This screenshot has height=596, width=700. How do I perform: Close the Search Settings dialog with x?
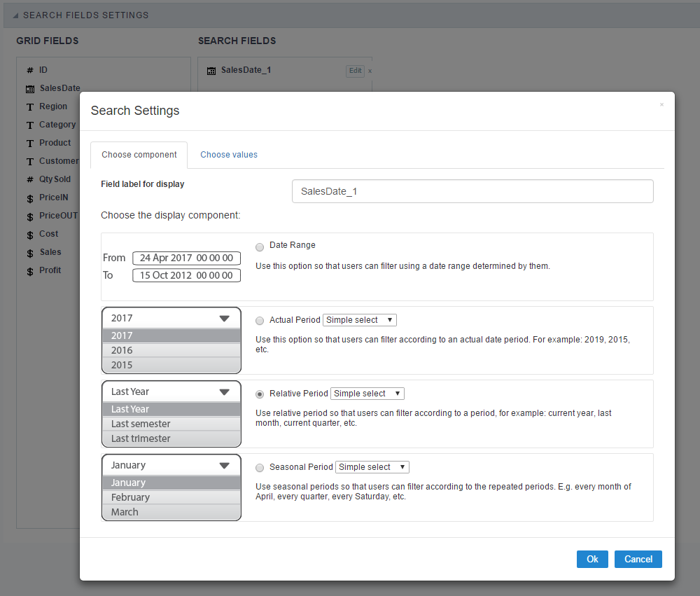coord(661,104)
